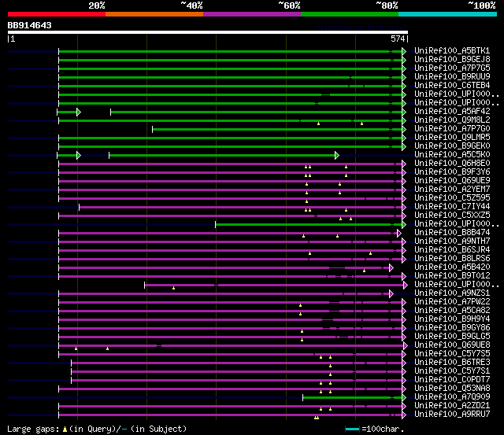Open the UniRef100_A9RRU7 entry
Screen dimensions: 504x435
452,415
